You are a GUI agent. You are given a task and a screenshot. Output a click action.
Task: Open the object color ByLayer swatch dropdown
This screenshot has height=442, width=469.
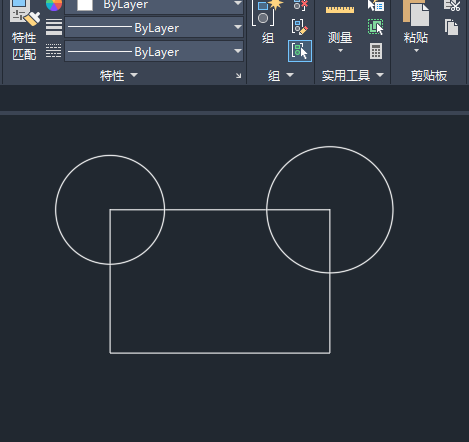tap(154, 5)
